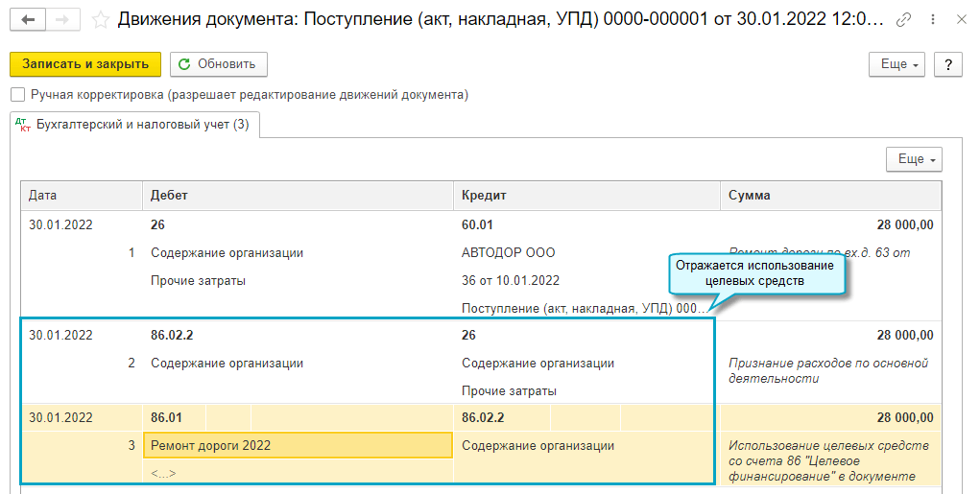Click the Кредит column header
The image size is (980, 494).
[x=586, y=196]
